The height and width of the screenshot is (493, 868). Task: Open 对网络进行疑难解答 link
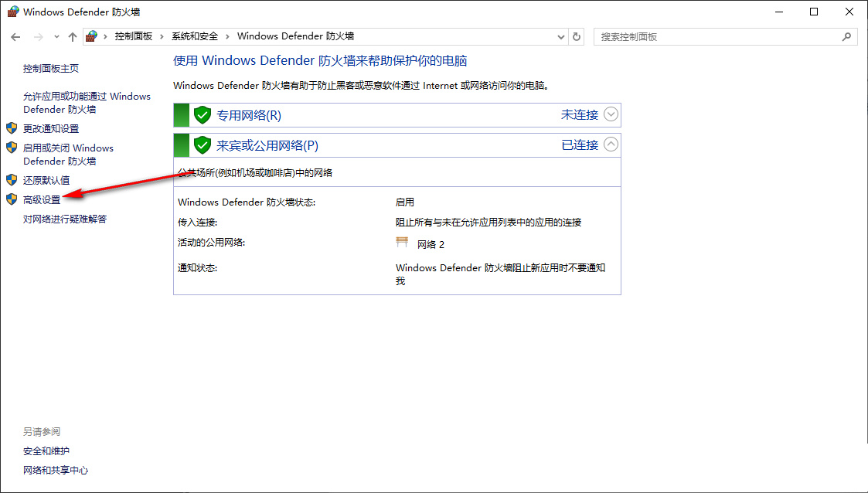point(65,219)
